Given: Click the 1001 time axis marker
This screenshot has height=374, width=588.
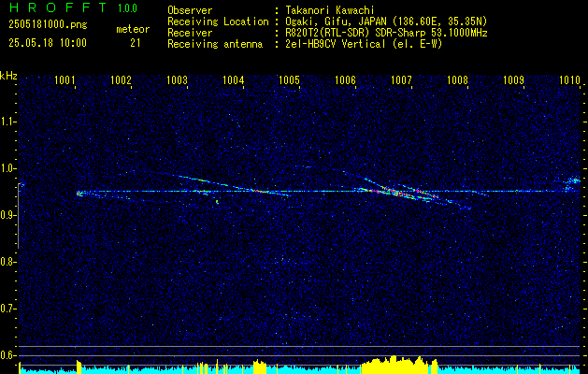Looking at the screenshot, I should click(x=65, y=79).
